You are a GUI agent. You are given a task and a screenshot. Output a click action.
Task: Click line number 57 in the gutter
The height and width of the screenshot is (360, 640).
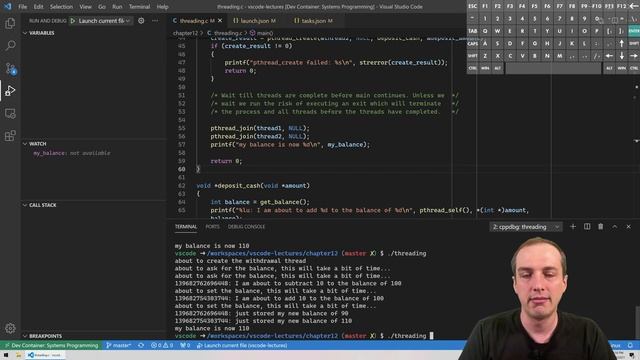click(181, 144)
